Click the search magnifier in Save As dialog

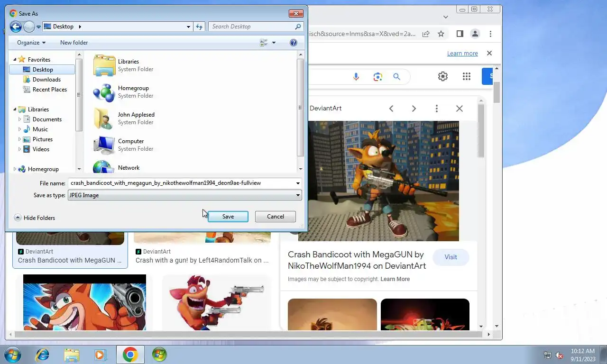pos(298,27)
